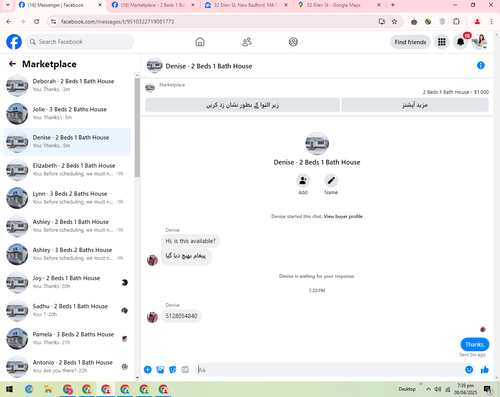Open the tab search dropdown arrow
500x397 pixels.
(7, 5)
